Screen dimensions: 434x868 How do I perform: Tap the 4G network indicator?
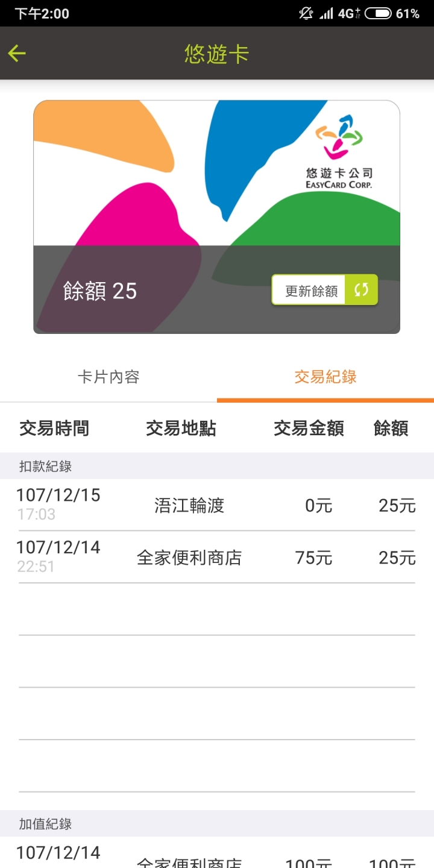pyautogui.click(x=349, y=13)
